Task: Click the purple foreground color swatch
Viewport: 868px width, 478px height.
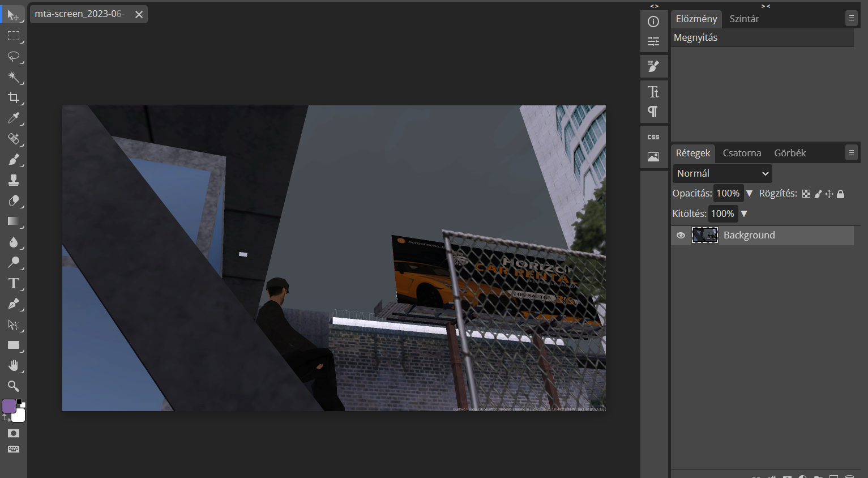Action: [9, 406]
